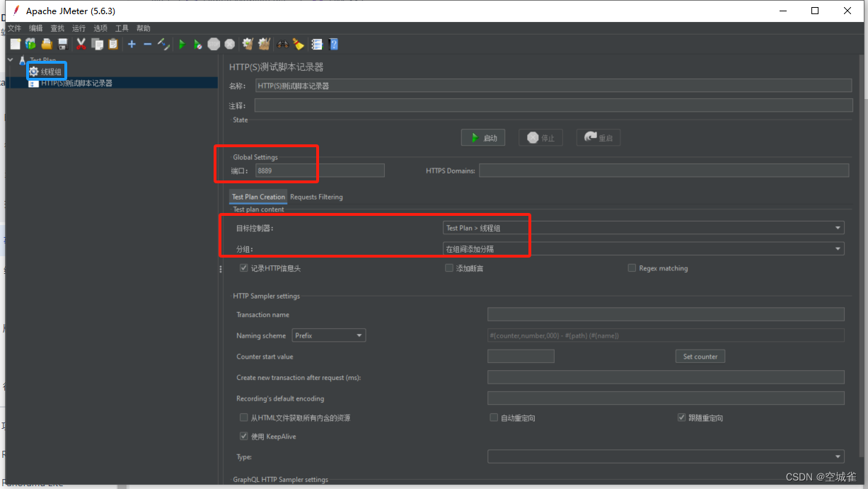Screen dimensions: 868x489
Task: Select 线程组 in the test tree
Action: (x=51, y=71)
